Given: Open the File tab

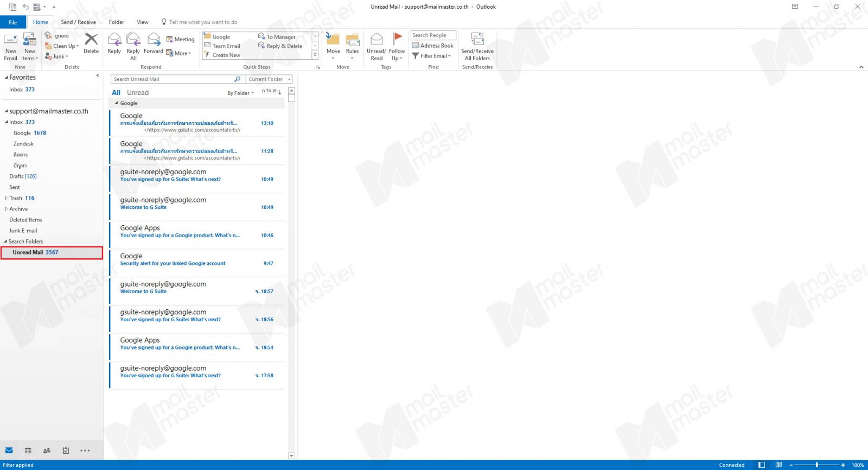Looking at the screenshot, I should (12, 22).
